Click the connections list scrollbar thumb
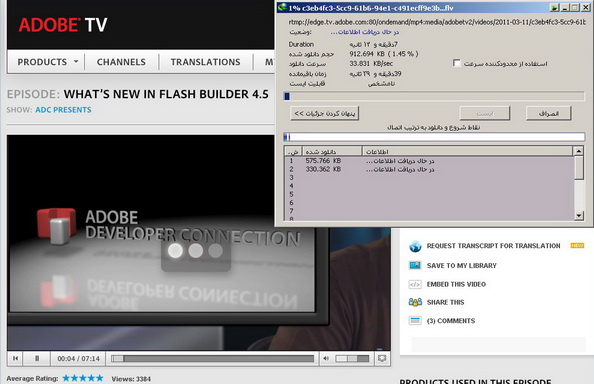 578,167
